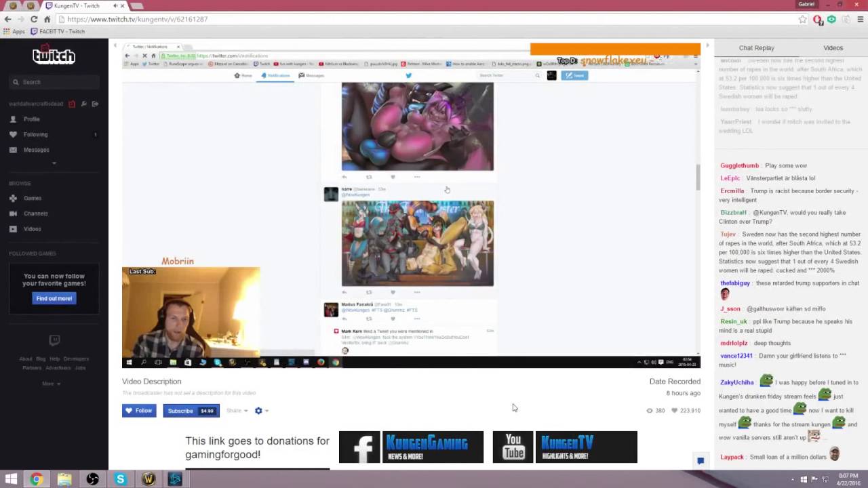Image resolution: width=868 pixels, height=488 pixels.
Task: Open settings wrench icon beside username
Action: pos(83,104)
